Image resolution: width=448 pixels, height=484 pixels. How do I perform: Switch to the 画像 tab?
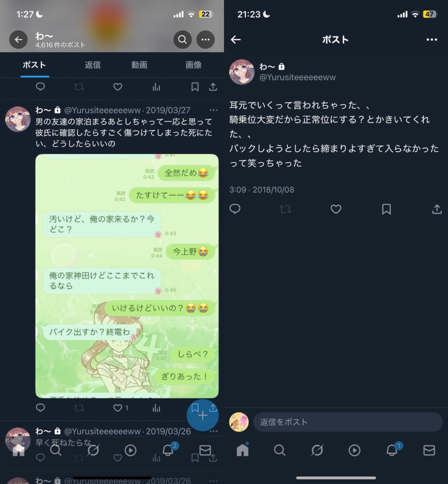[x=193, y=65]
